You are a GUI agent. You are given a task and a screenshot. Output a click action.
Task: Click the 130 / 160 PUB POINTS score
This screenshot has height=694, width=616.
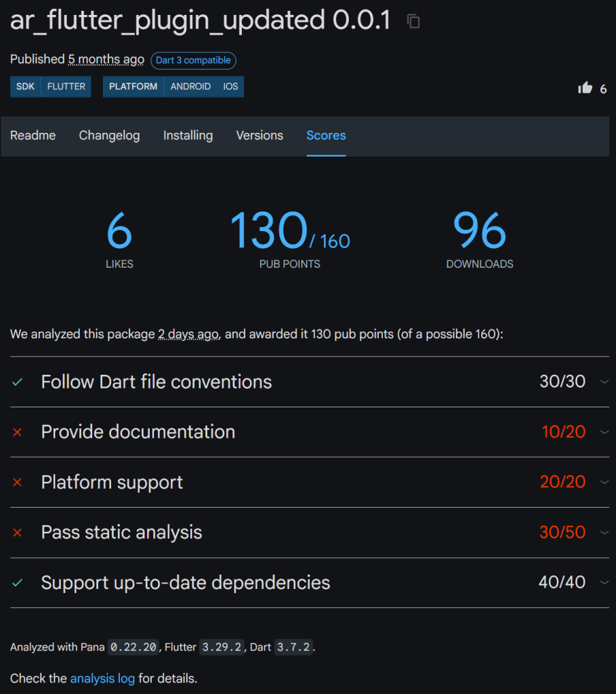point(290,239)
